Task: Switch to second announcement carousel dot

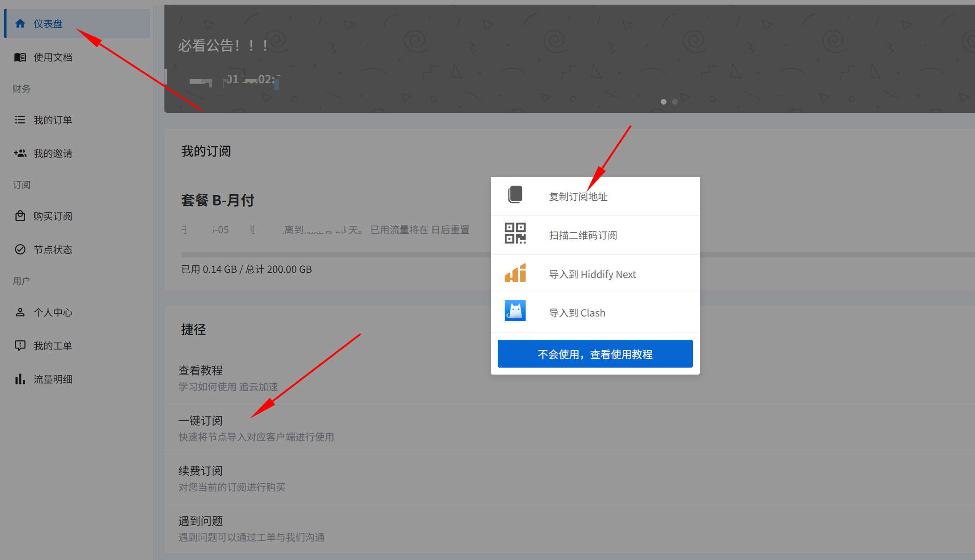Action: coord(675,102)
